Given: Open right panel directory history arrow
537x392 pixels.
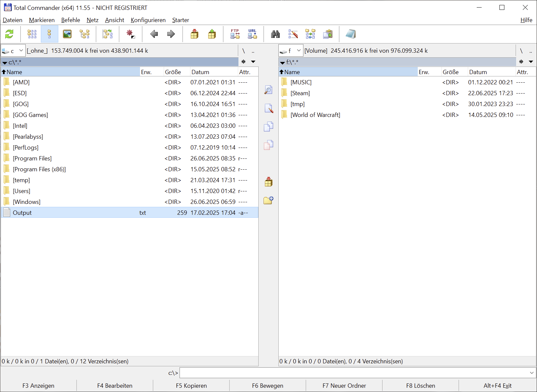Looking at the screenshot, I should (531, 62).
